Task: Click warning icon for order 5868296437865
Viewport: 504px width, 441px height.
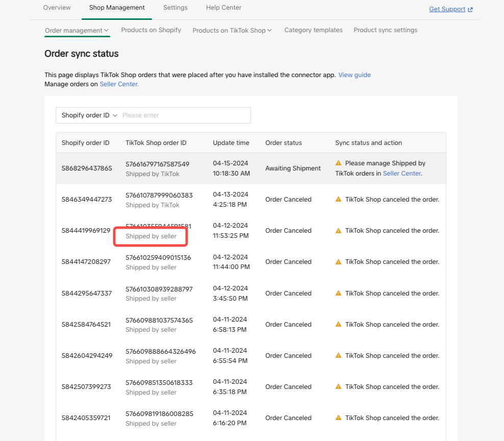Action: point(338,163)
